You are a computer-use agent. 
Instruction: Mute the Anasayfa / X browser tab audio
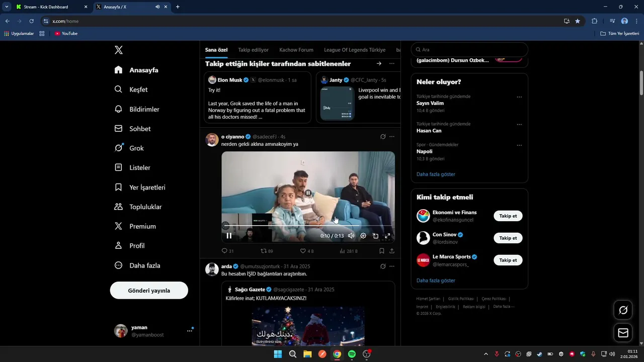click(157, 7)
